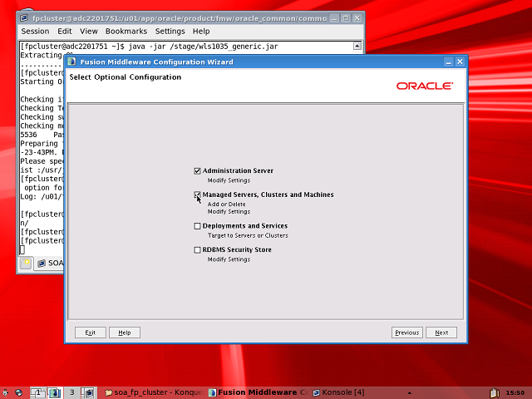Click 'Modify Settings' under Administration Server
Image resolution: width=532 pixels, height=399 pixels.
pyautogui.click(x=229, y=180)
